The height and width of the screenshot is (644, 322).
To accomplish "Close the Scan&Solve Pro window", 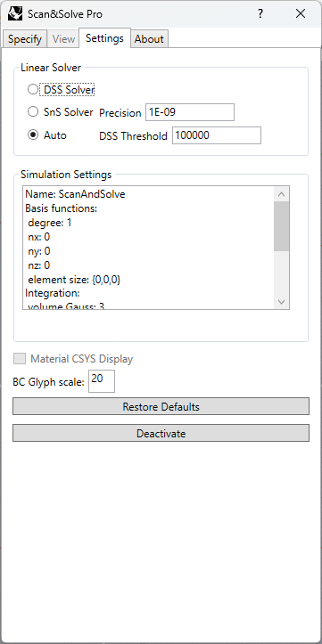I will [301, 13].
